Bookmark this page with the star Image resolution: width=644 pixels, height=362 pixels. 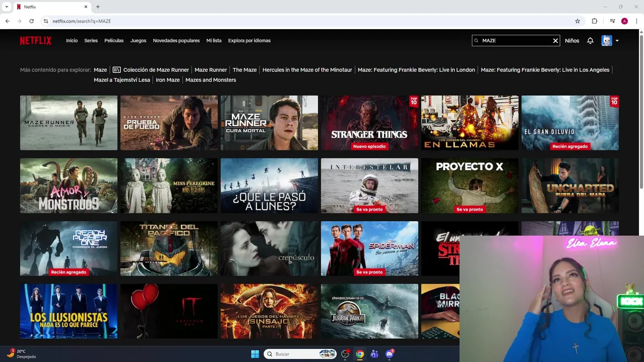[578, 21]
